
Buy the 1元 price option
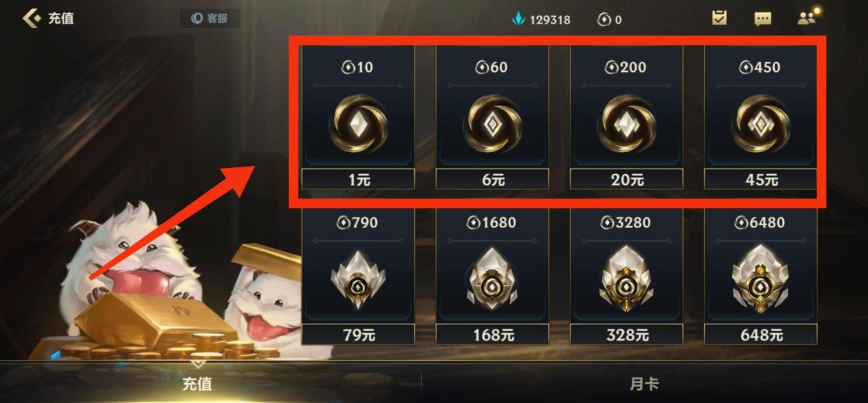[x=358, y=179]
